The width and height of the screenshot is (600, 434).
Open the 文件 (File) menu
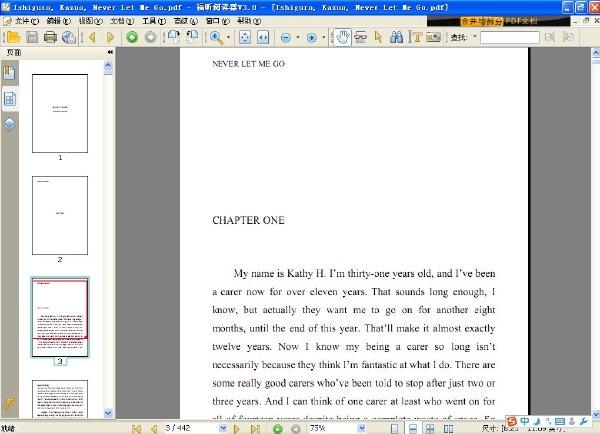[x=27, y=21]
